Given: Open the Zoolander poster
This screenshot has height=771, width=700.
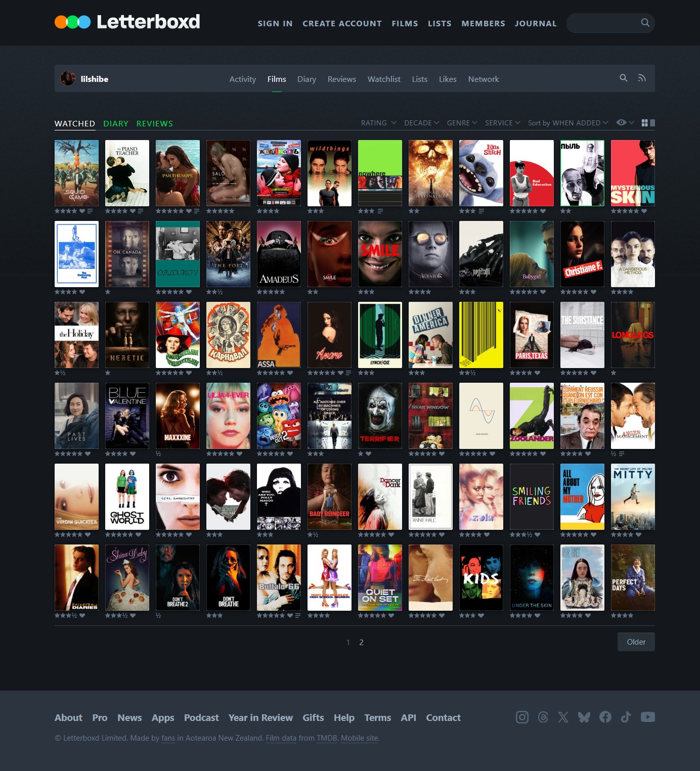Looking at the screenshot, I should click(x=532, y=416).
